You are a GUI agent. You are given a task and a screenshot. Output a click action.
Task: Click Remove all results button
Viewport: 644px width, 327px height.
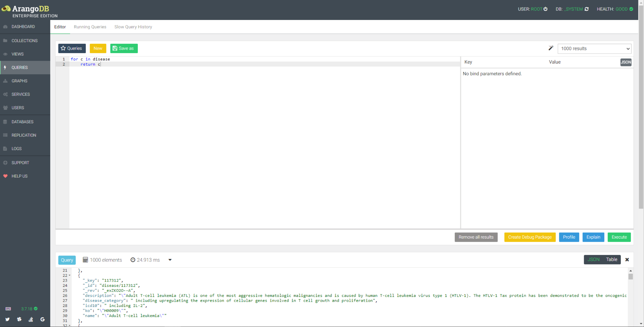(x=476, y=237)
